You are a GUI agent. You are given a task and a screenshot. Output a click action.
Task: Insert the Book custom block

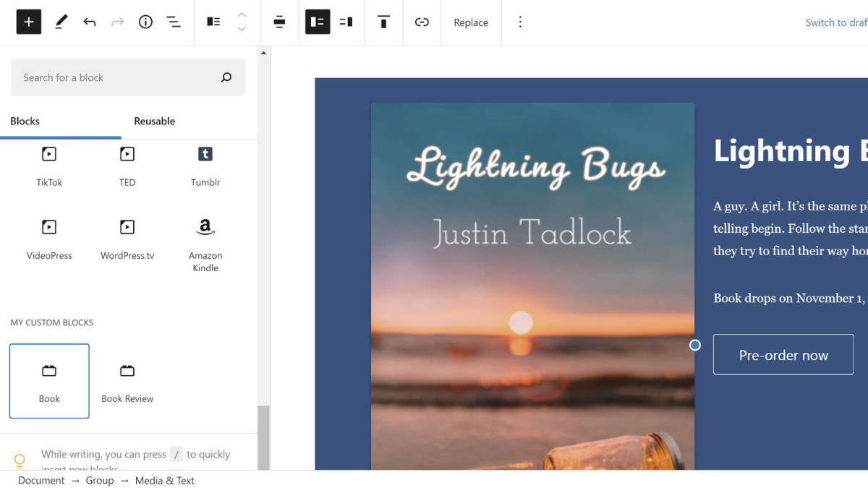point(48,381)
